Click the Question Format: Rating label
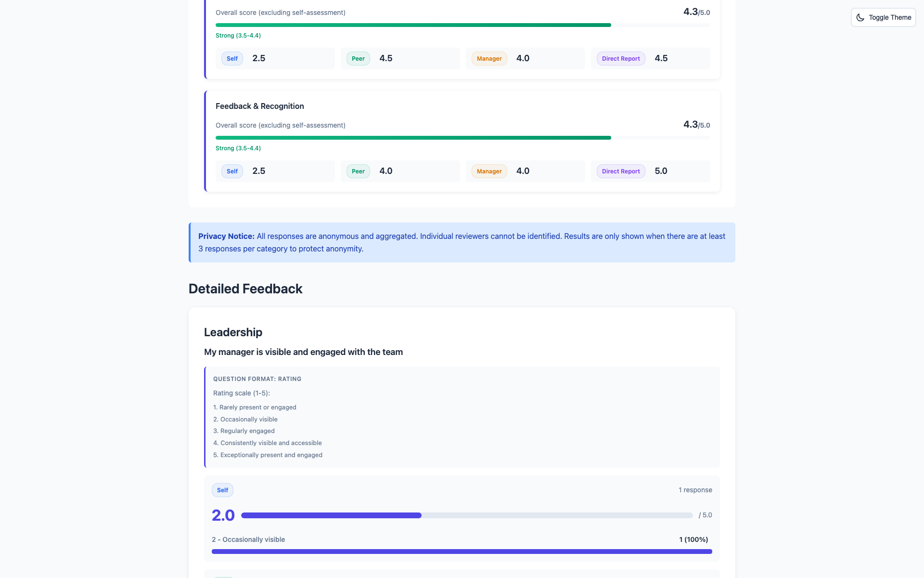This screenshot has height=578, width=924. coord(257,379)
